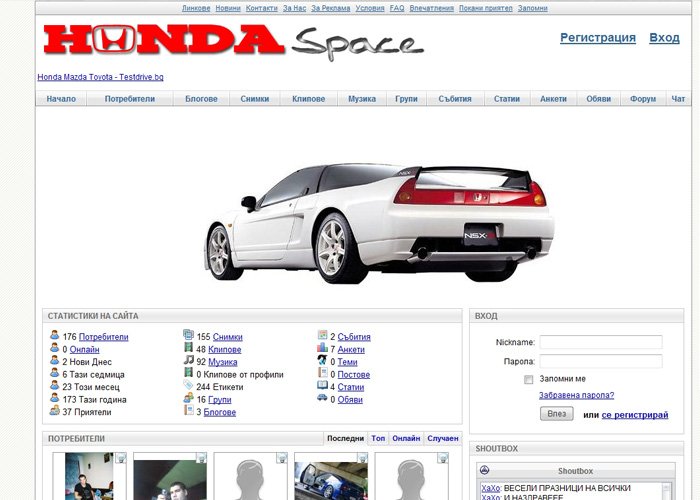
Task: Open the first user profile thumbnail
Action: [88, 477]
